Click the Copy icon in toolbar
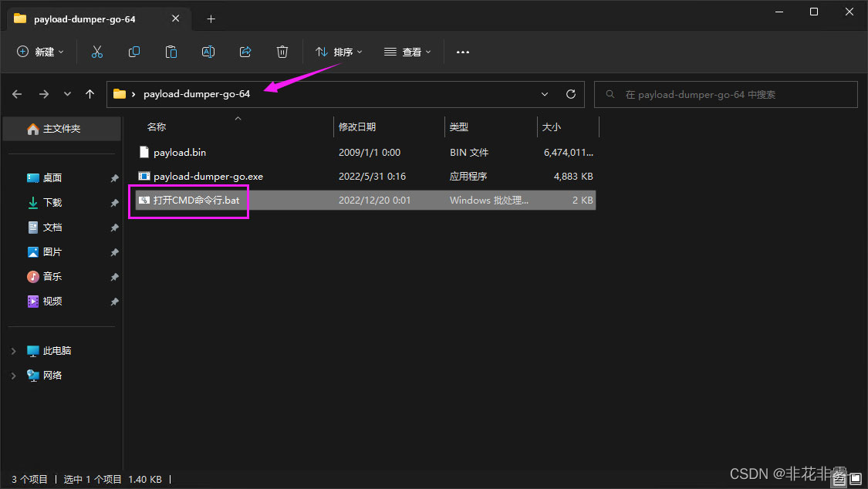Screen dimensions: 868x489 click(134, 52)
